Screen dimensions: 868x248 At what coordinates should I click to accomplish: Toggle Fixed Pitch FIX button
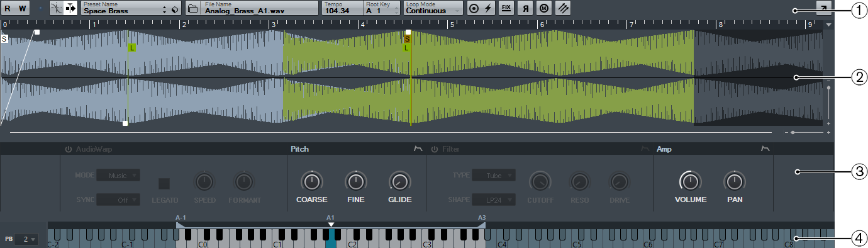coord(506,8)
